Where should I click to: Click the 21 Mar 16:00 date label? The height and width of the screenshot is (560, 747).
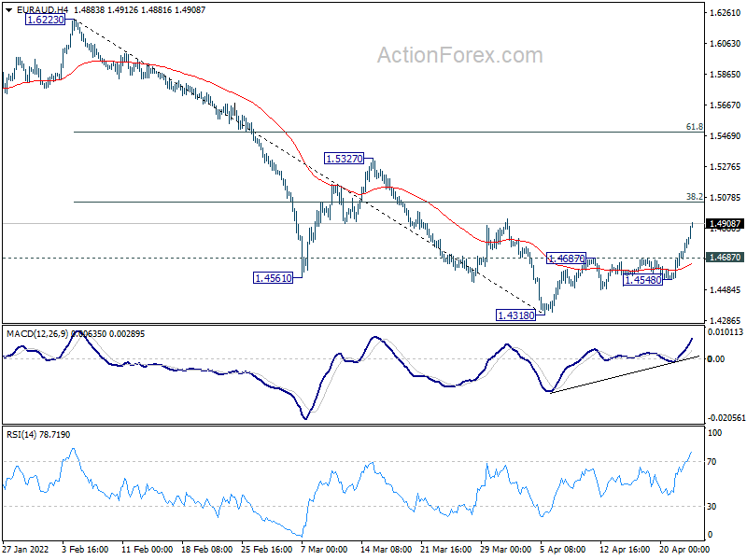click(446, 549)
